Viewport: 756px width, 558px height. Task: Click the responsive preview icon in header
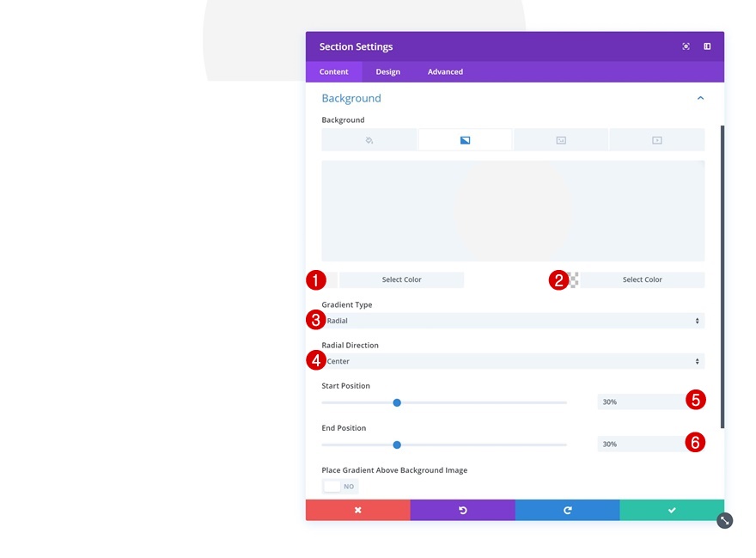[686, 46]
